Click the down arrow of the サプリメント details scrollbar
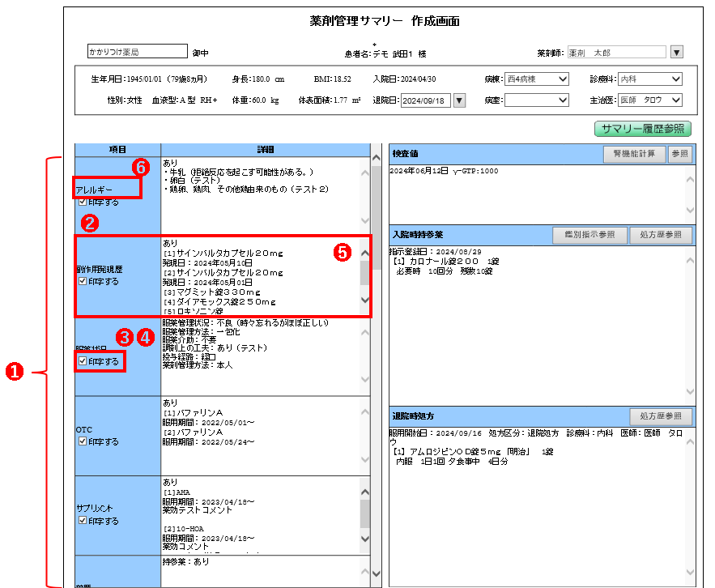715x588 pixels. point(364,539)
